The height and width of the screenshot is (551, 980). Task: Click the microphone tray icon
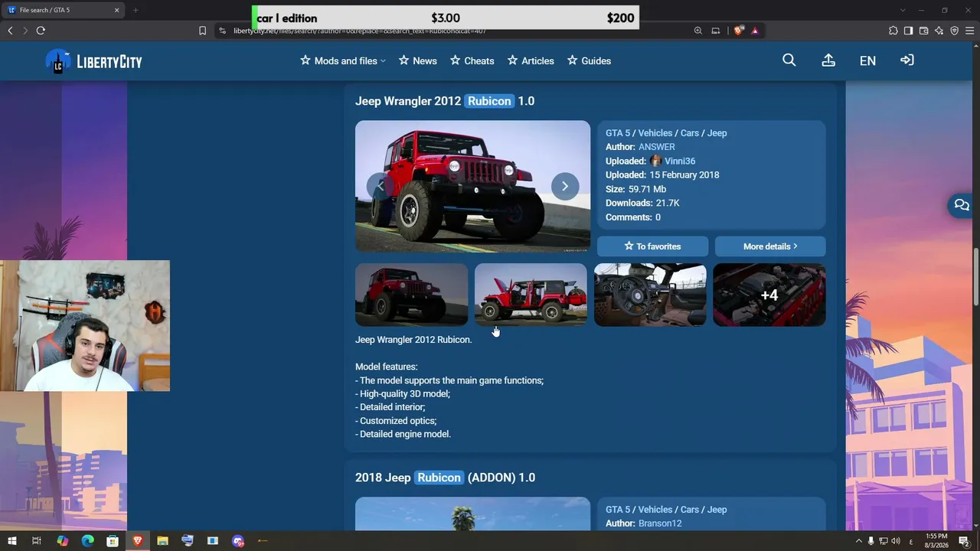871,541
